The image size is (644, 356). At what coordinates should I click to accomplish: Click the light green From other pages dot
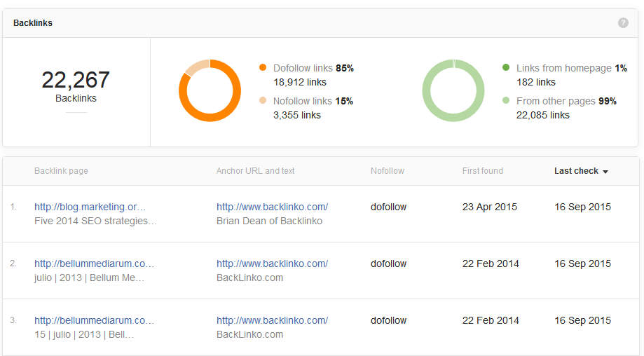click(506, 101)
